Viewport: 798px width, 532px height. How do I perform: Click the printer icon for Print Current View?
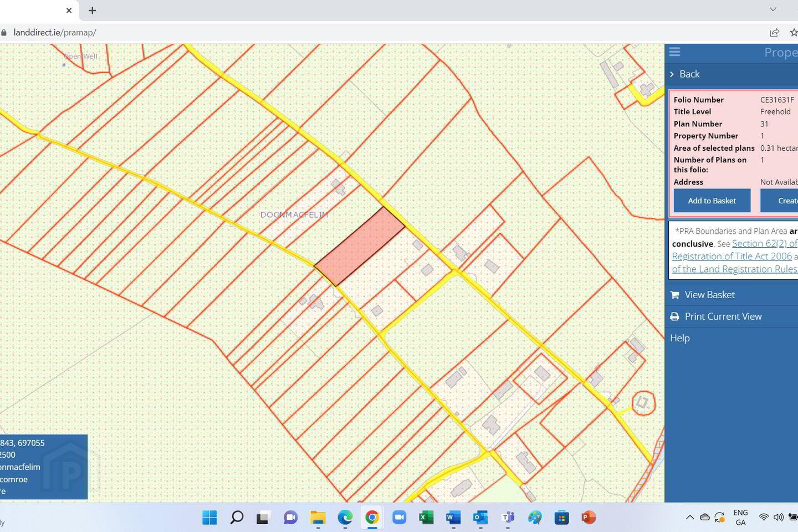[x=674, y=316]
